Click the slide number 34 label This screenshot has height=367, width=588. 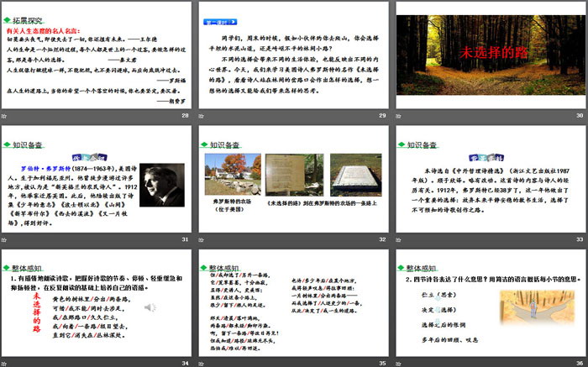185,363
